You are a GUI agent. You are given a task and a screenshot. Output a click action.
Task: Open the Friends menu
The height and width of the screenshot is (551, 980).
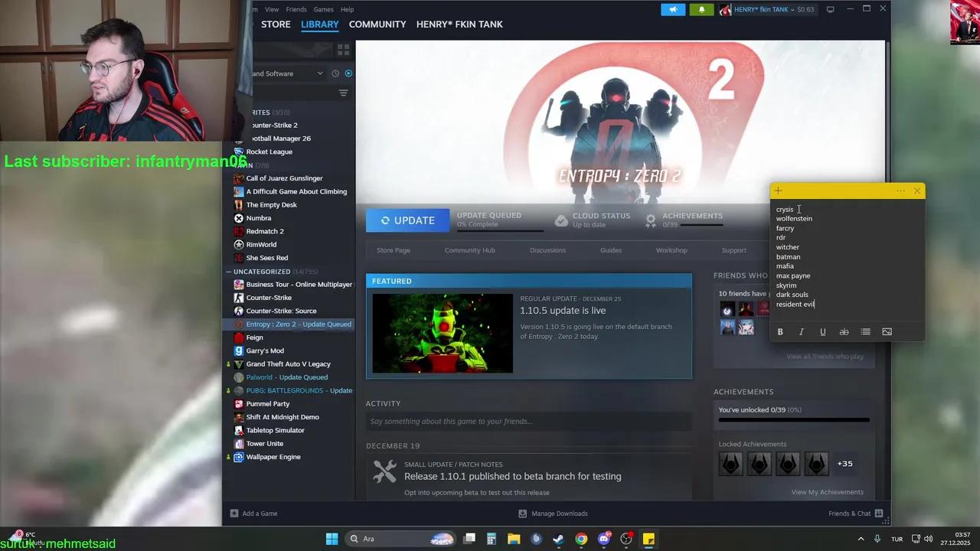click(x=296, y=9)
